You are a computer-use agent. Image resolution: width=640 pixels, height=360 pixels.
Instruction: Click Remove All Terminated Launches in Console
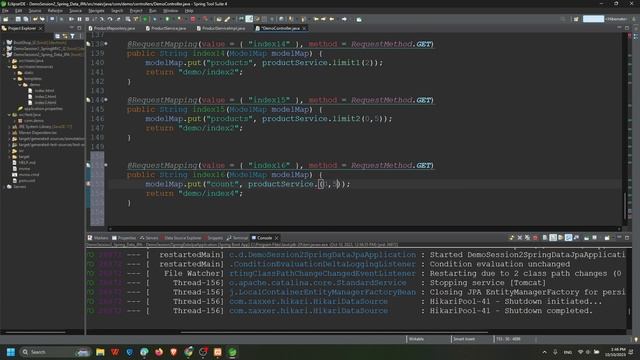(527, 238)
